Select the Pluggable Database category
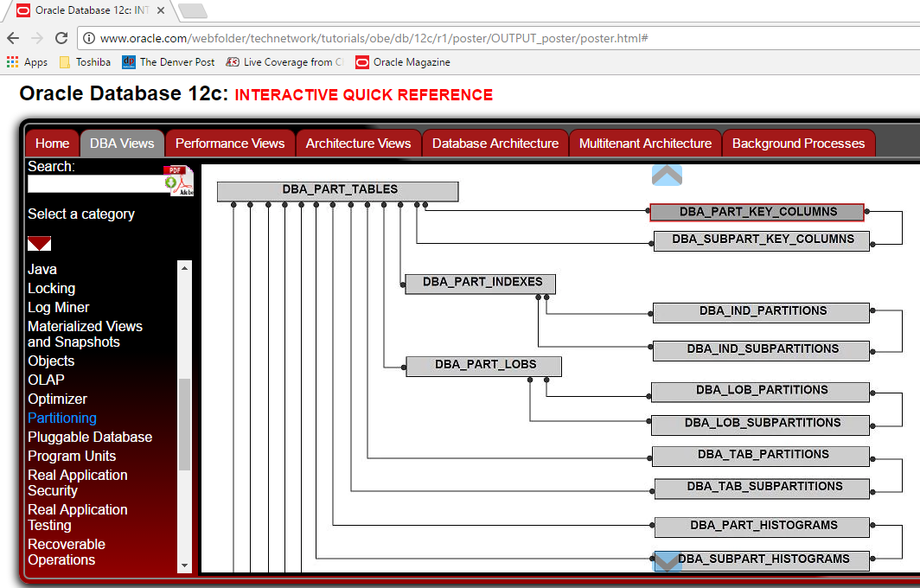Screen dimensions: 920x588 click(90, 438)
